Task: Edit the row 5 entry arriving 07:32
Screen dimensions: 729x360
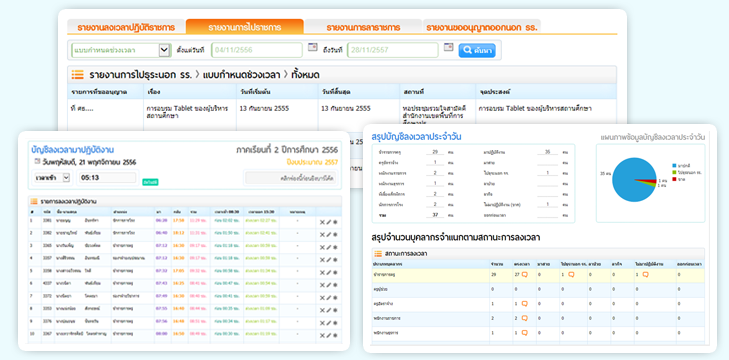Action: [x=328, y=273]
